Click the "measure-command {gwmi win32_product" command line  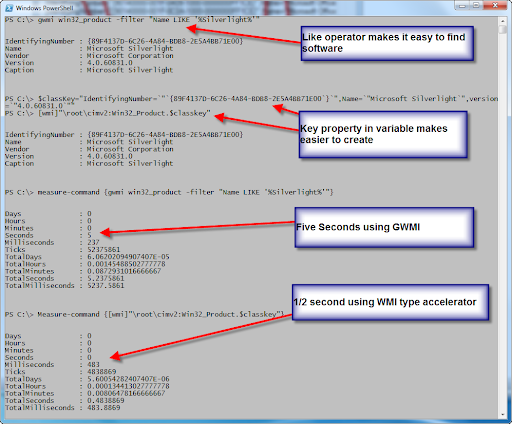(169, 192)
